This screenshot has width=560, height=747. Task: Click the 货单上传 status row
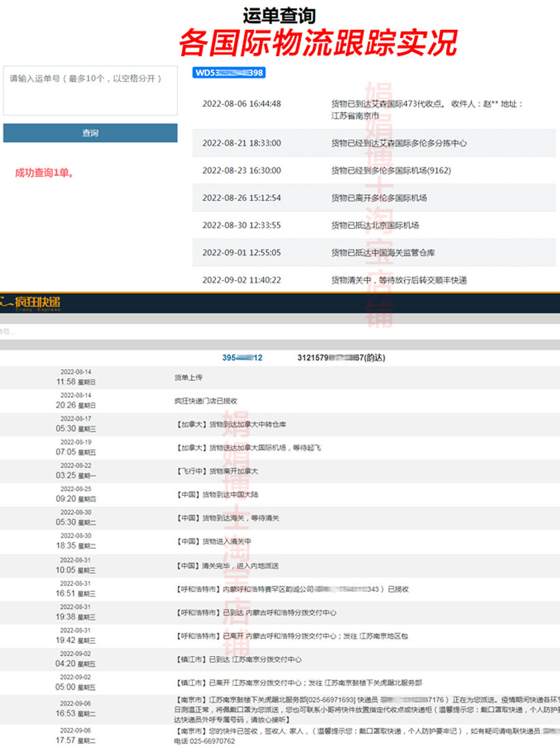(x=189, y=377)
